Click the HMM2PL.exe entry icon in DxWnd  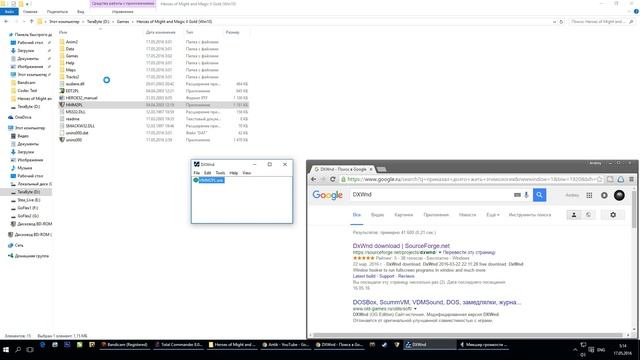point(196,180)
